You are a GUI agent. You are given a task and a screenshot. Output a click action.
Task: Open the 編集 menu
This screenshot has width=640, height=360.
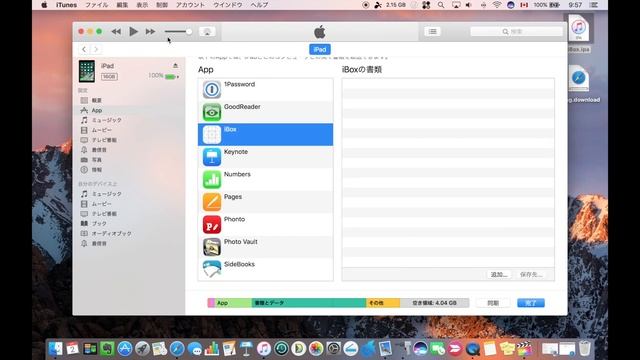pyautogui.click(x=122, y=5)
